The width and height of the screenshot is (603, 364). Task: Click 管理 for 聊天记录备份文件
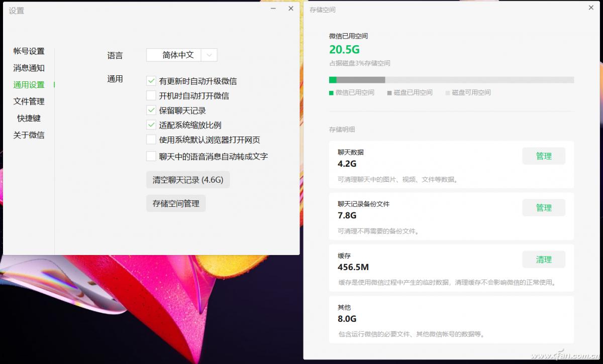pyautogui.click(x=544, y=207)
